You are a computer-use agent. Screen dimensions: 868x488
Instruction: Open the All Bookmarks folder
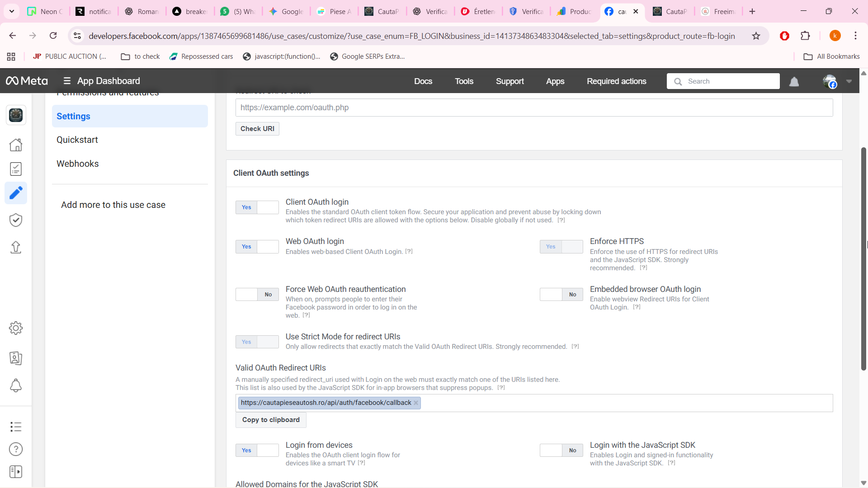click(x=831, y=56)
